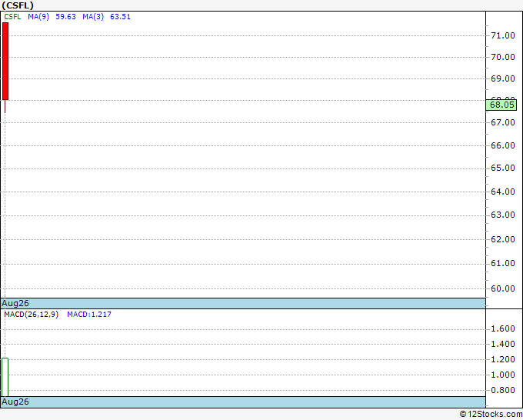Viewport: 523px width, 420px height.
Task: Click the 66.00 price axis label
Action: (x=503, y=145)
